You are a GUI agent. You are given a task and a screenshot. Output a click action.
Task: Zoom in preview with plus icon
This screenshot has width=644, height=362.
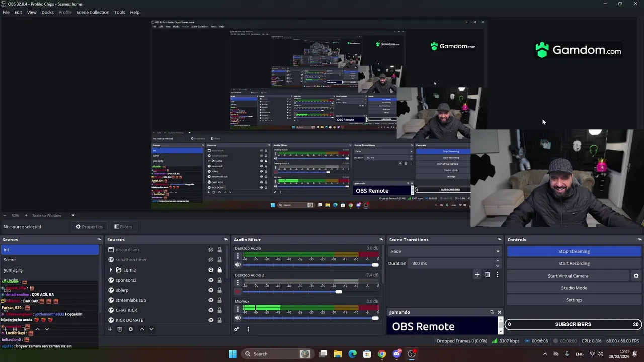tap(26, 215)
